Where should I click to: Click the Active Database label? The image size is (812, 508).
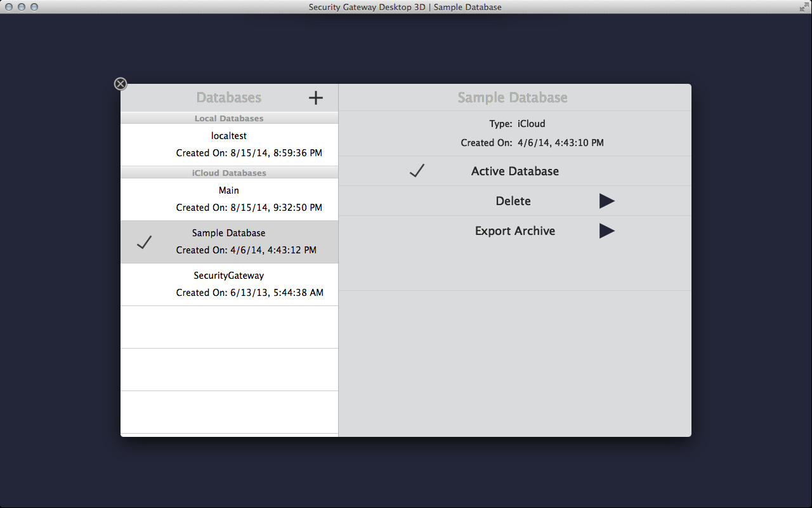[515, 171]
